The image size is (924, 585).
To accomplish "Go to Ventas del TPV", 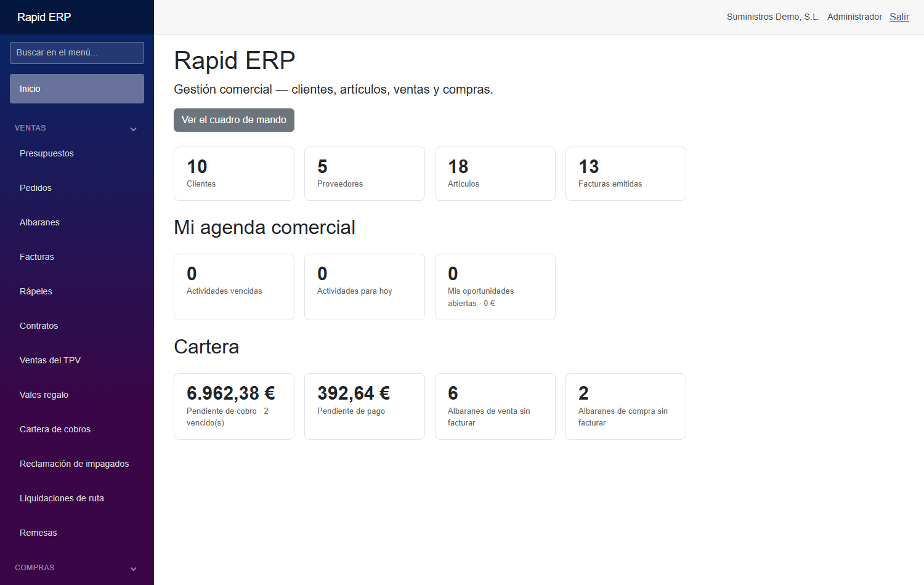I will [x=77, y=360].
